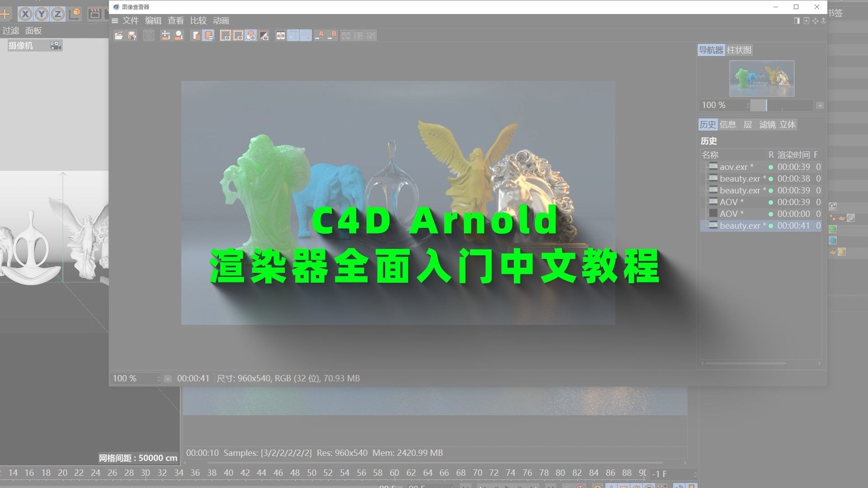Toggle the R indicator dot for aov.exr

[771, 167]
